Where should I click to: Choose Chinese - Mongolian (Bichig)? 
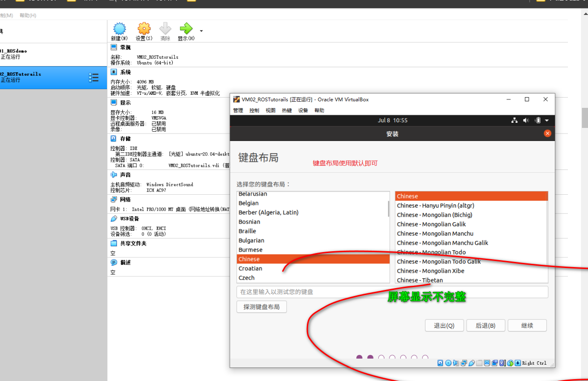(471, 215)
